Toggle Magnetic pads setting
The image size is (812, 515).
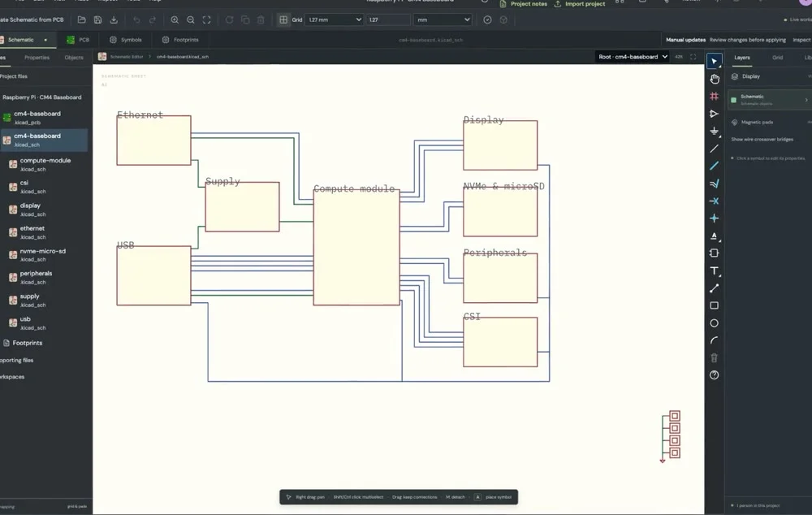[x=757, y=123]
